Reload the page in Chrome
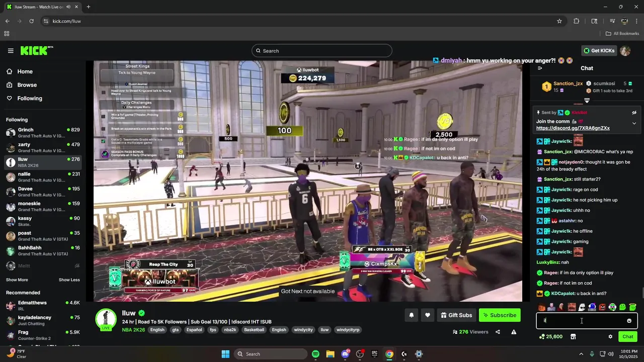Image resolution: width=644 pixels, height=362 pixels. (31, 21)
